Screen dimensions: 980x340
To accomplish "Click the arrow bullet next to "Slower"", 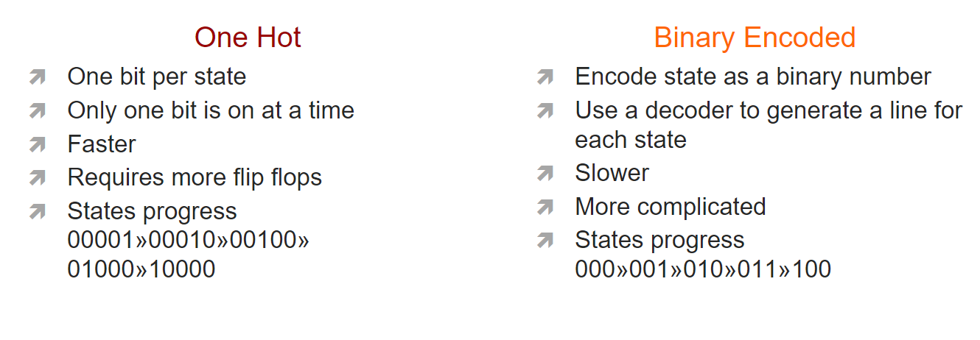I will point(545,174).
